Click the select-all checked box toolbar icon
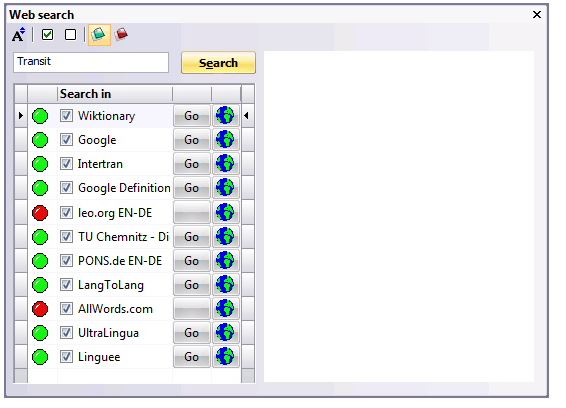 click(x=47, y=35)
